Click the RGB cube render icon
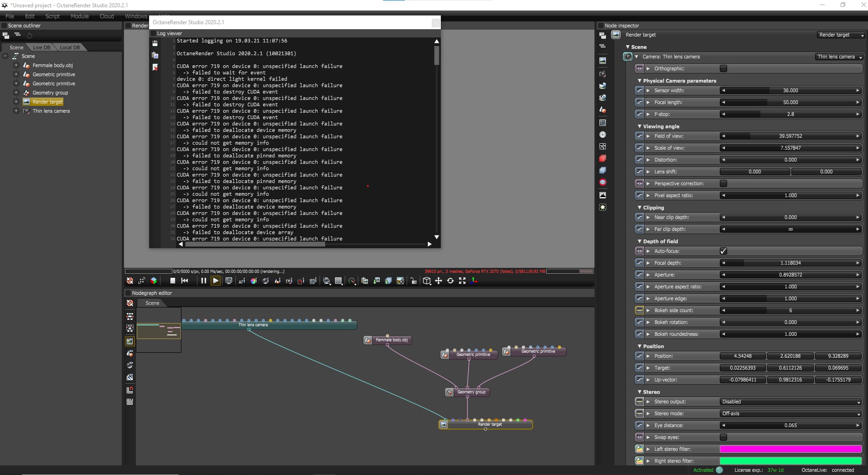Viewport: 868px width, 475px height. pos(154,281)
